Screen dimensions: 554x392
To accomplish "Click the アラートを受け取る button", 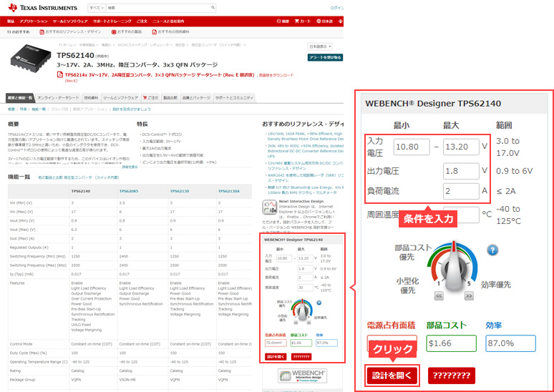I will pos(325,57).
